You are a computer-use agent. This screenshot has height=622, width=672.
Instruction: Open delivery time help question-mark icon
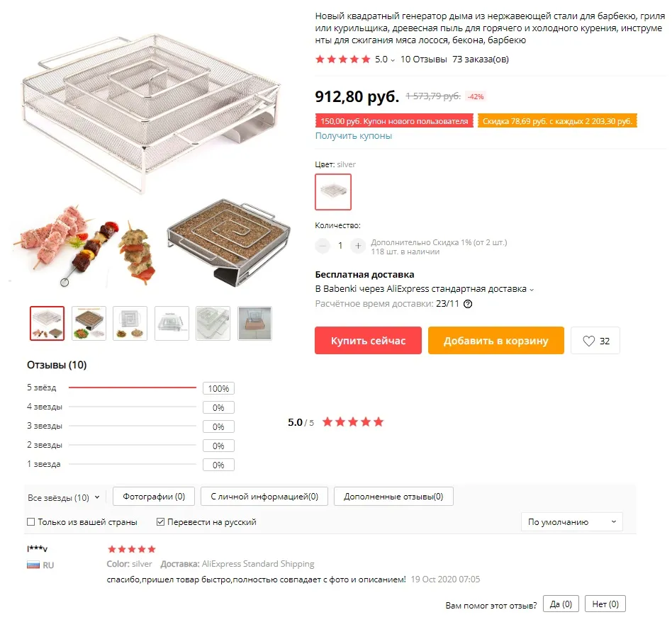point(468,304)
